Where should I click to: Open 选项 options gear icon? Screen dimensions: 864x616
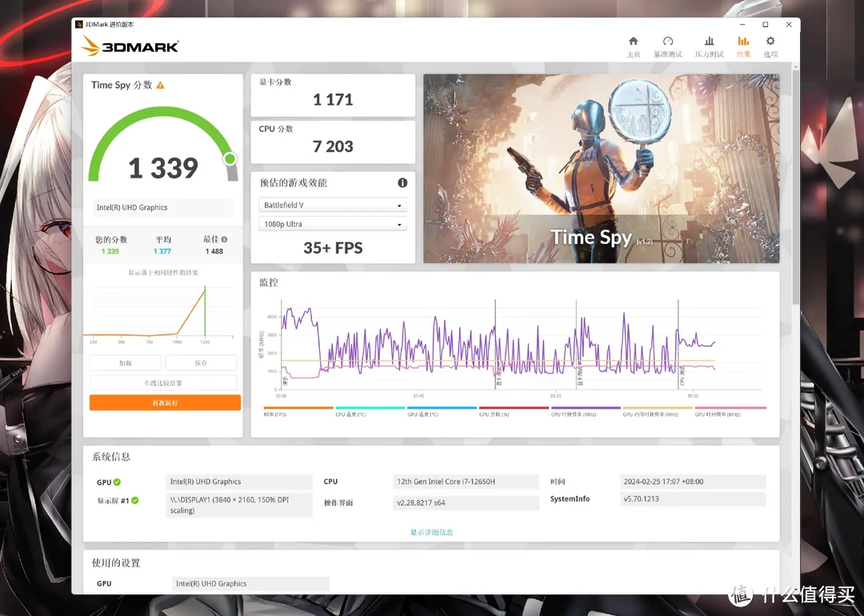point(770,42)
